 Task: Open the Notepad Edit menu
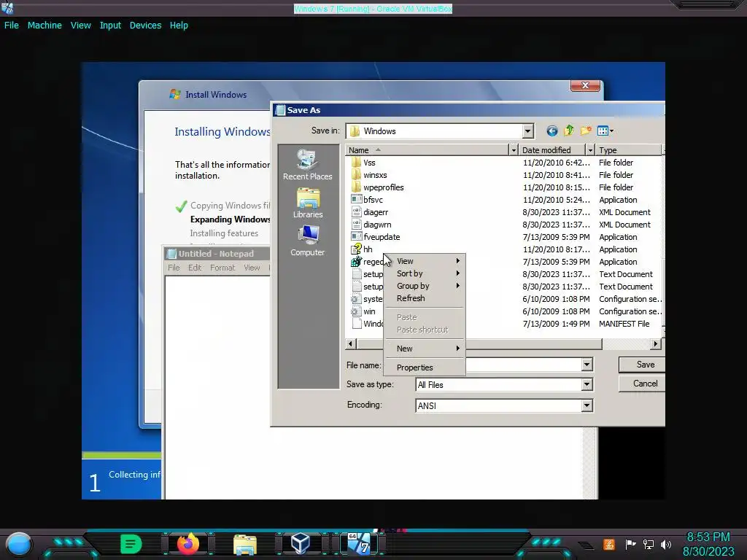pyautogui.click(x=194, y=268)
